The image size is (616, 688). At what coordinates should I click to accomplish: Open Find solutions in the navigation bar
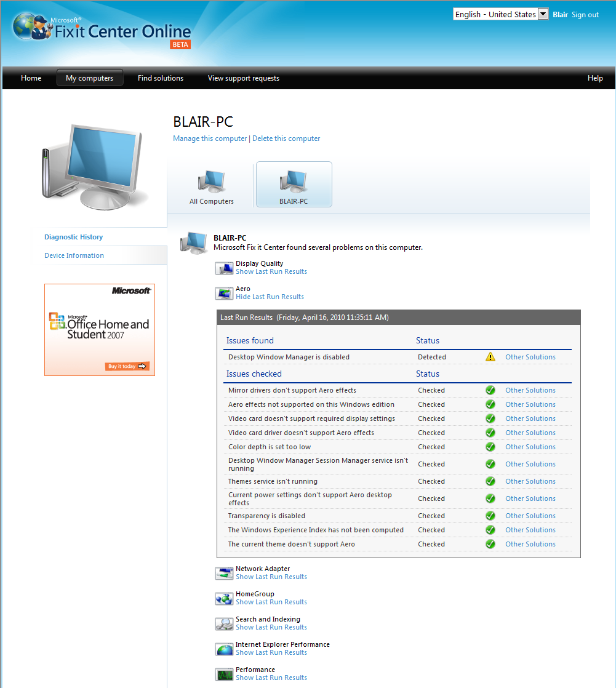click(161, 78)
